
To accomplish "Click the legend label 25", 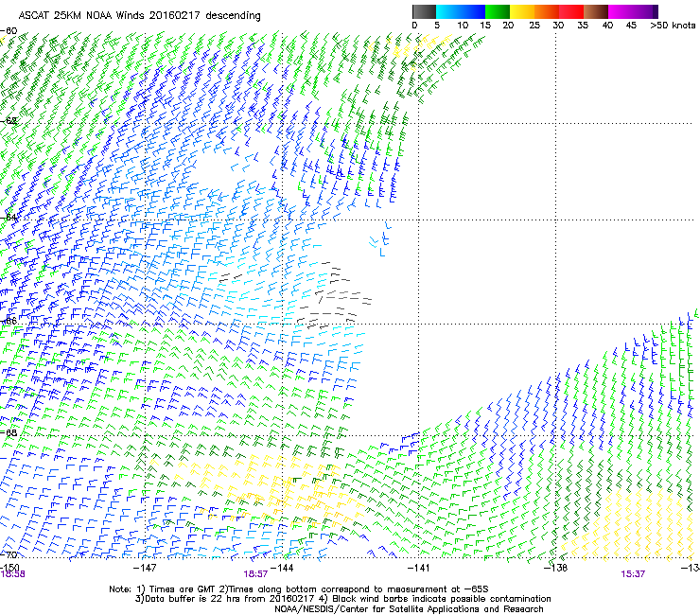I will 534,26.
